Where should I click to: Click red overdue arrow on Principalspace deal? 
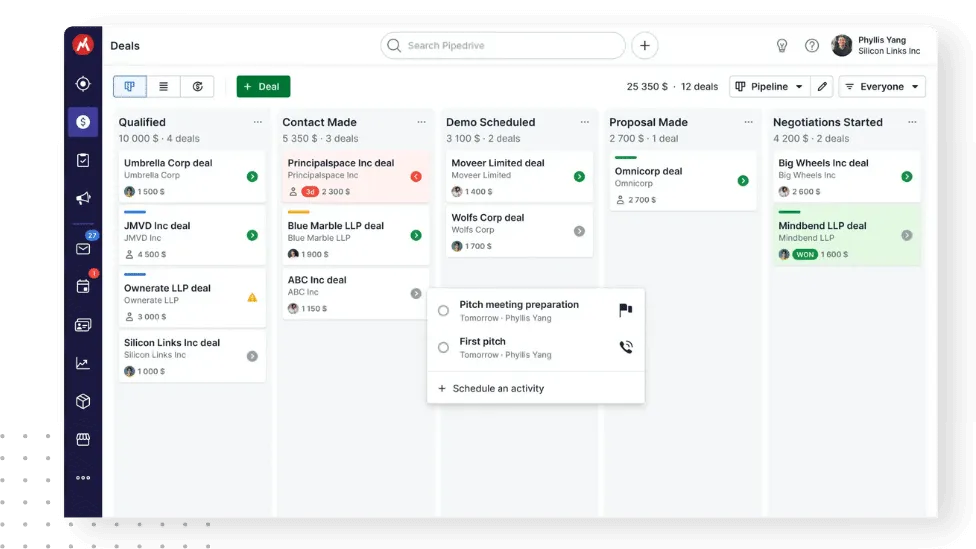pos(416,177)
